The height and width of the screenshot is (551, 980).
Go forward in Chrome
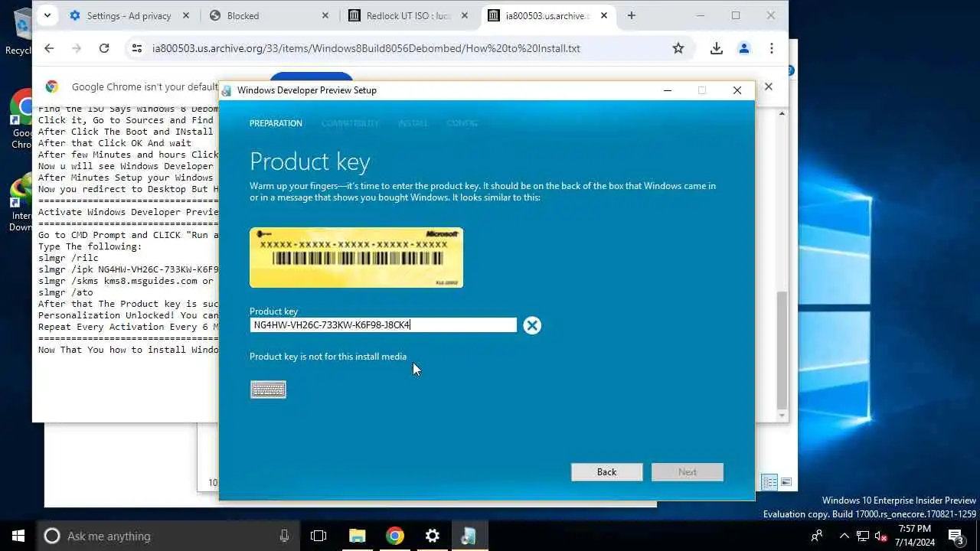[77, 48]
